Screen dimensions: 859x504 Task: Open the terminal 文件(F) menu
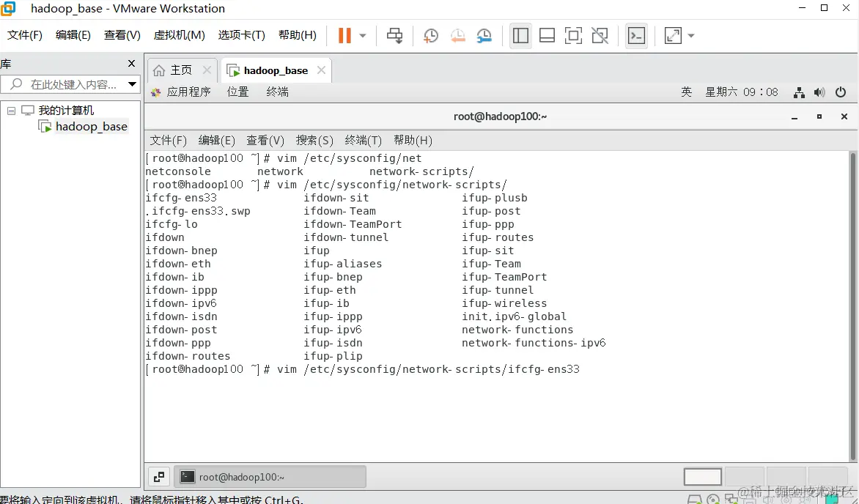click(x=168, y=141)
